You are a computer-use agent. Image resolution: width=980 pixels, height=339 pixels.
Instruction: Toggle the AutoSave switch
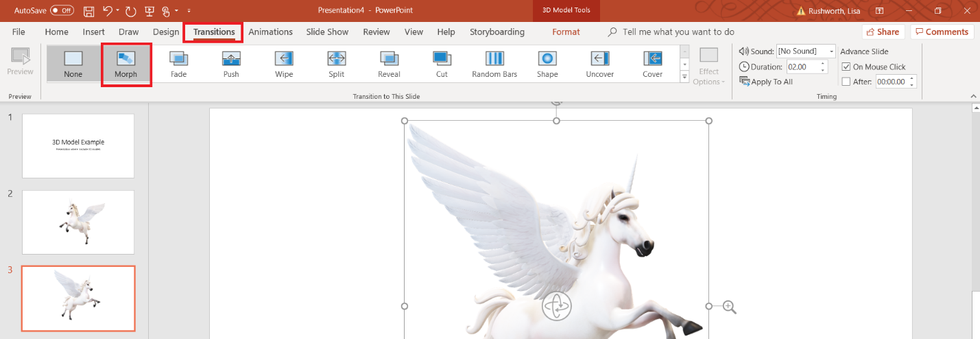click(62, 10)
